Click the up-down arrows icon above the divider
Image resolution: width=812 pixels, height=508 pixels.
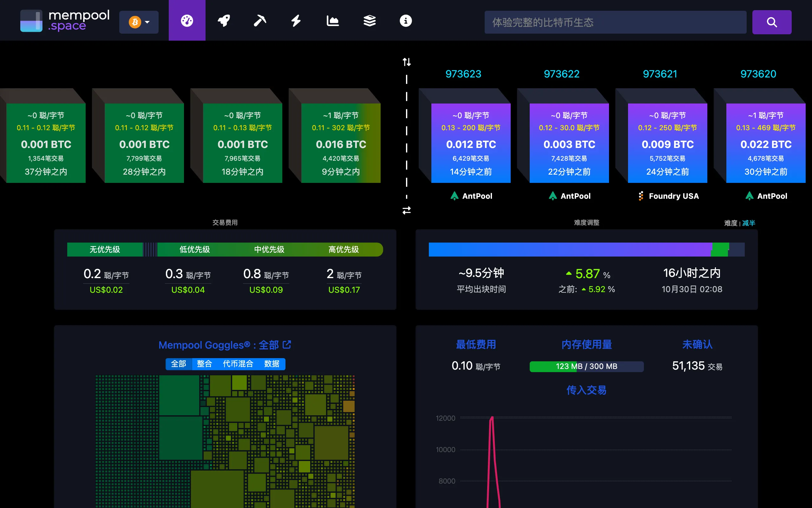point(407,62)
